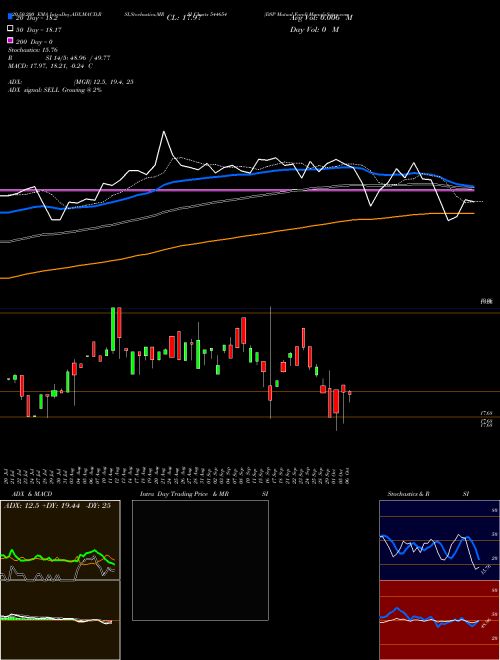Click the 'Avg Vol: 0.006 M' label
Image resolution: width=500 pixels, height=660 pixels.
point(321,18)
